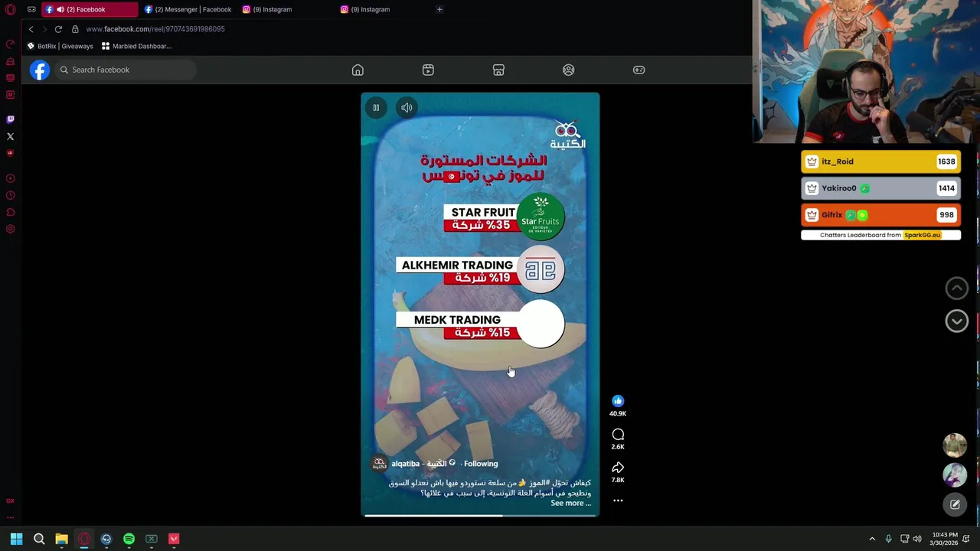Select the active (2) Facebook tab

point(90,9)
